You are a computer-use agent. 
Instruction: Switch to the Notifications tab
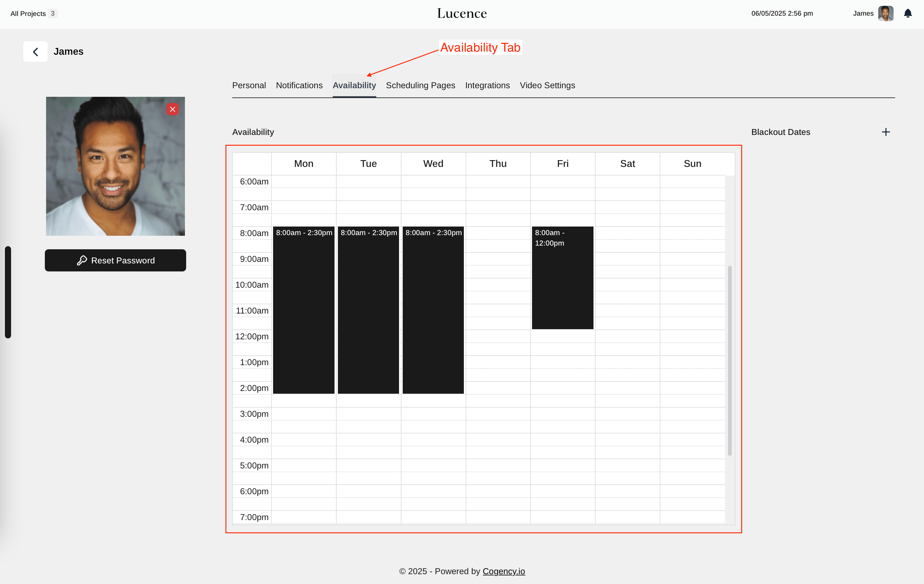[299, 85]
